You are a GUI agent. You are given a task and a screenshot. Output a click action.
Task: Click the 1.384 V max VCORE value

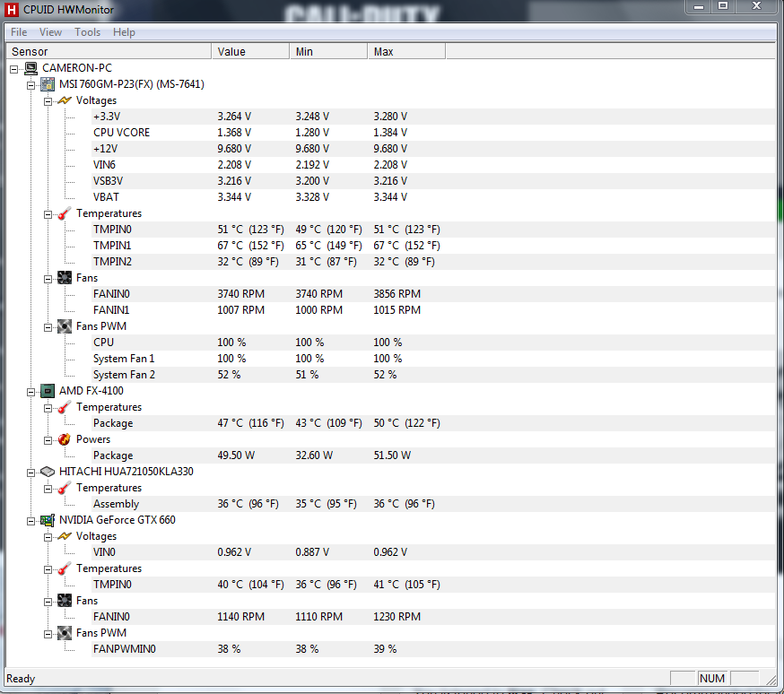[x=390, y=133]
